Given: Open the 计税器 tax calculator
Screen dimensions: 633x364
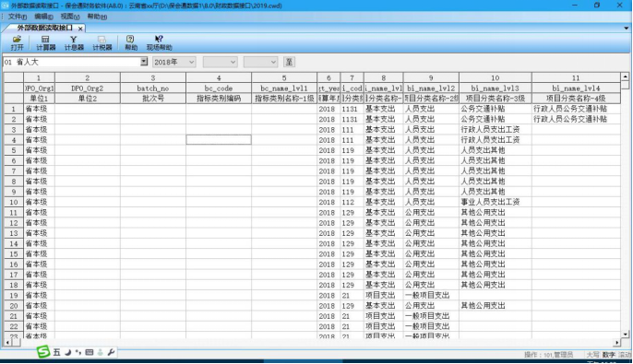Looking at the screenshot, I should coord(102,42).
